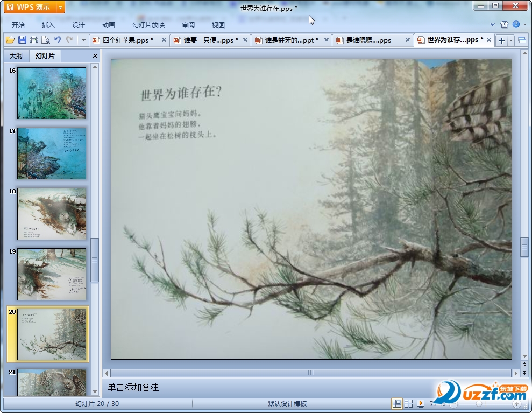The image size is (532, 413).
Task: Select slide 19 thumbnail
Action: tap(52, 274)
